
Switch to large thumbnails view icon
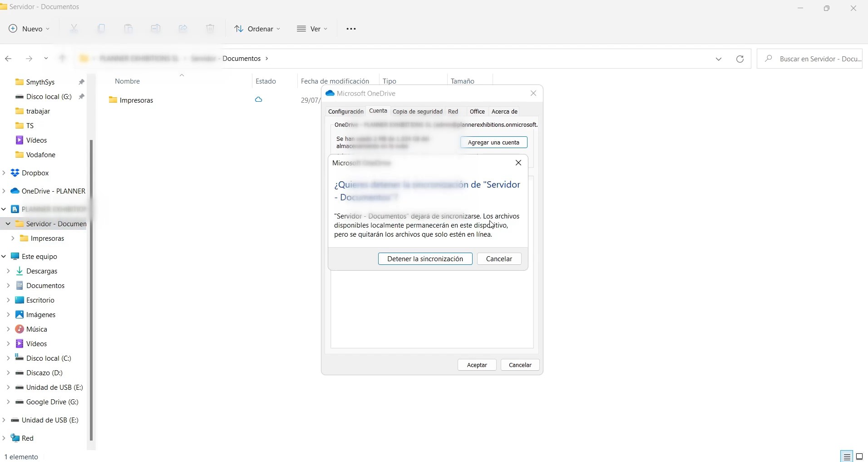859,457
